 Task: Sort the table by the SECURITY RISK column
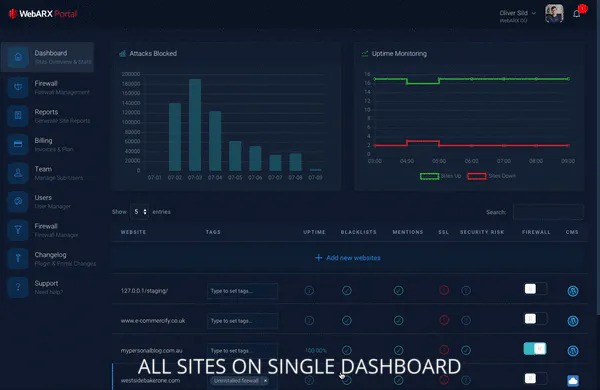coord(482,232)
